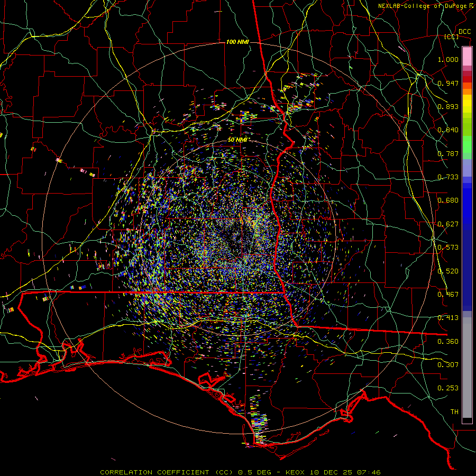Viewport: 476px width, 476px height.
Task: Select the 0.947 scale value
Action: 448,83
